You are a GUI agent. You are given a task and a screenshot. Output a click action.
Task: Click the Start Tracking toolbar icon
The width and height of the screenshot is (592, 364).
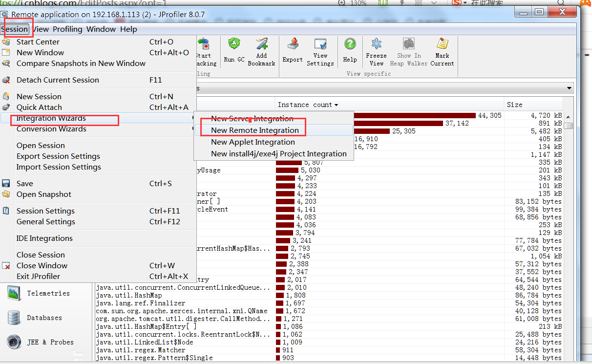[204, 44]
